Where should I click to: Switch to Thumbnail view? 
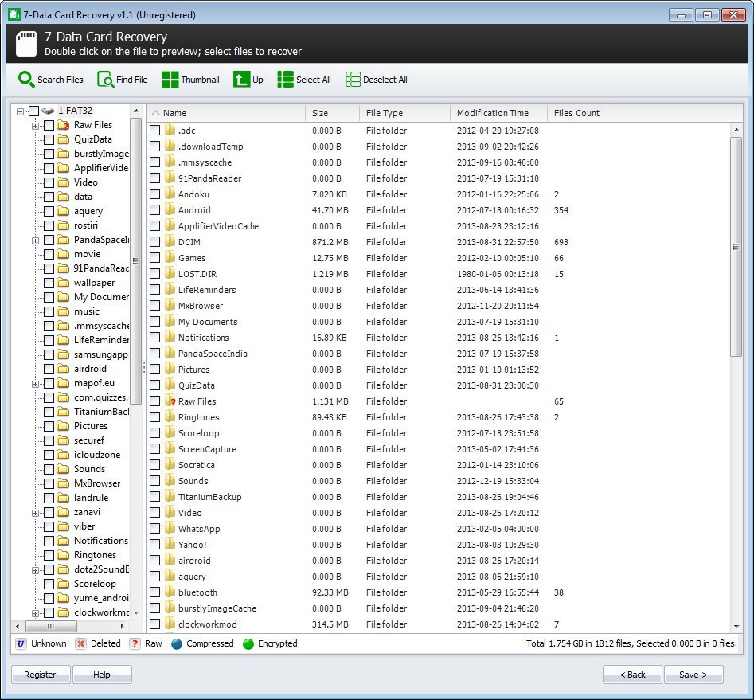click(x=190, y=79)
